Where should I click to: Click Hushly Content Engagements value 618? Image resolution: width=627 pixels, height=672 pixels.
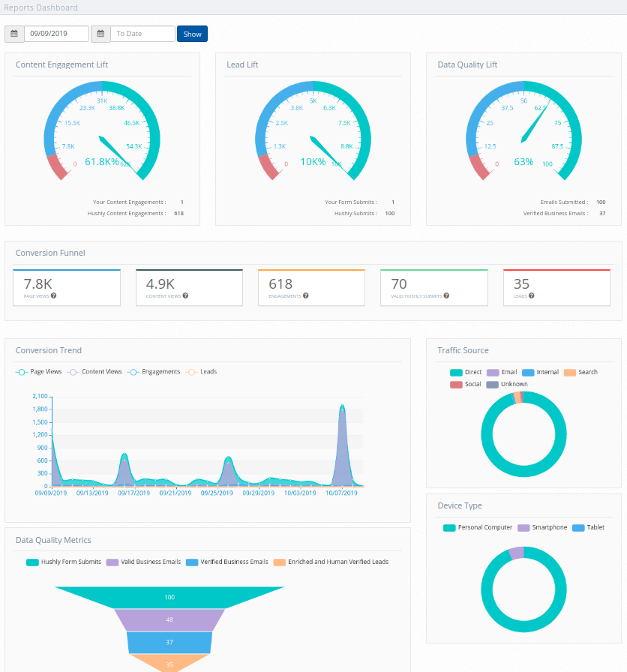[178, 214]
